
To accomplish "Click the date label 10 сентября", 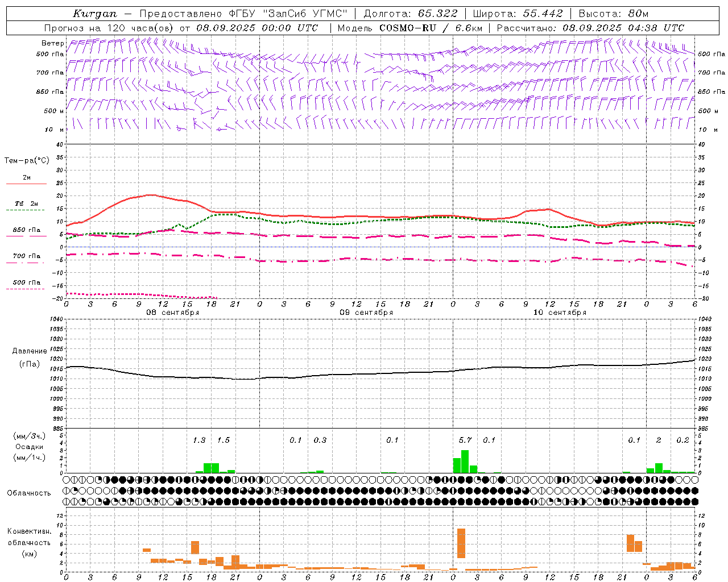I will pyautogui.click(x=560, y=313).
